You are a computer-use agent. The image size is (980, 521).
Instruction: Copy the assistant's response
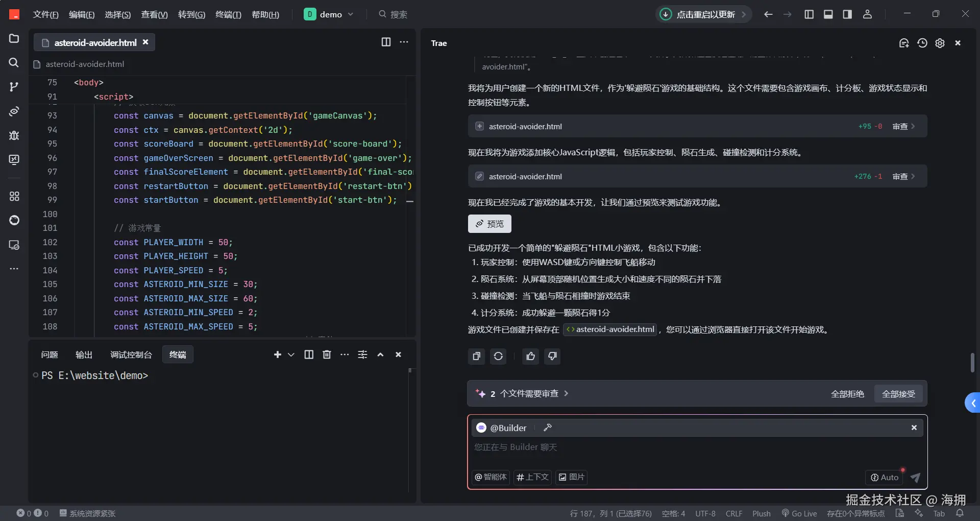(476, 356)
